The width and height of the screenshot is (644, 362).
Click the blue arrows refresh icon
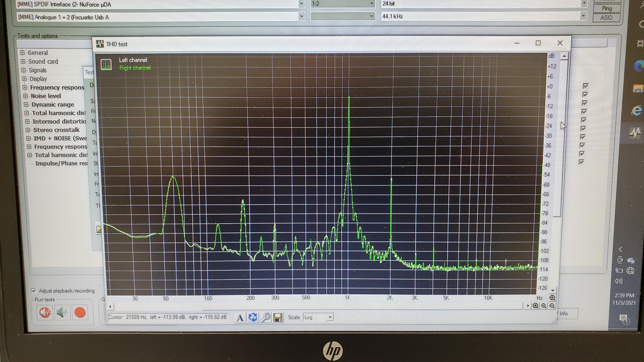coord(252,317)
